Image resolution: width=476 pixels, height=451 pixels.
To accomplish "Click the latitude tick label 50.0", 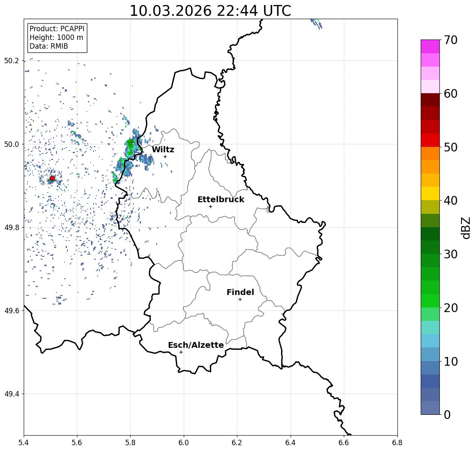I will pyautogui.click(x=11, y=144).
